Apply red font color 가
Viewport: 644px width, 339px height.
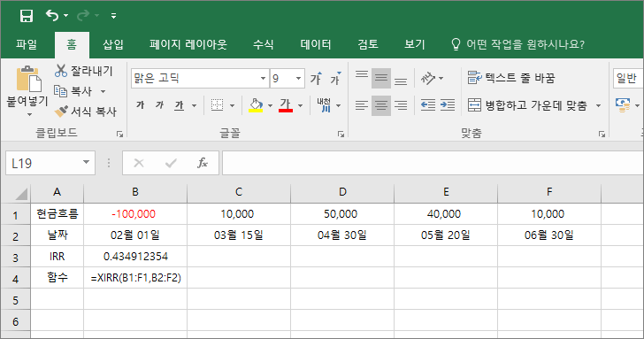(x=286, y=105)
